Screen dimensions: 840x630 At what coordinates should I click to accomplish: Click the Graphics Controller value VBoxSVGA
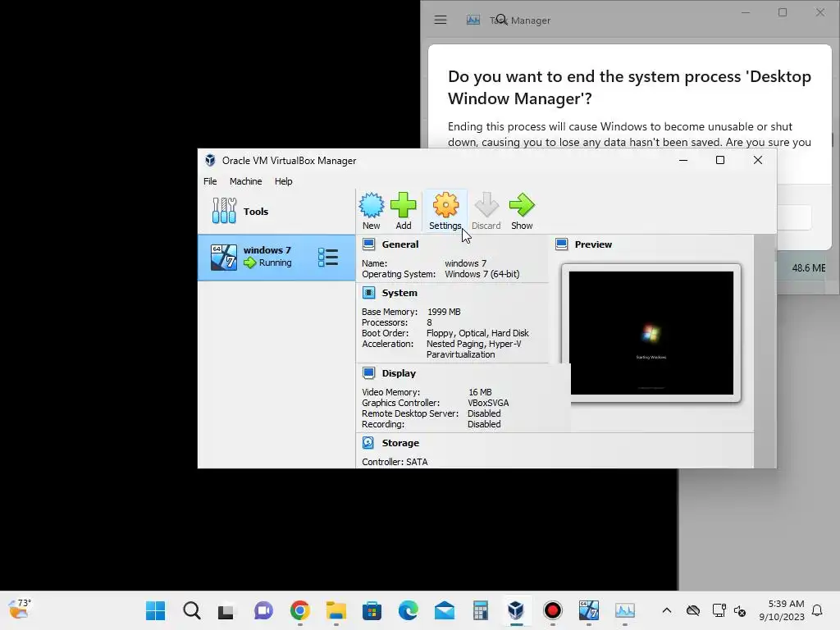coord(488,403)
